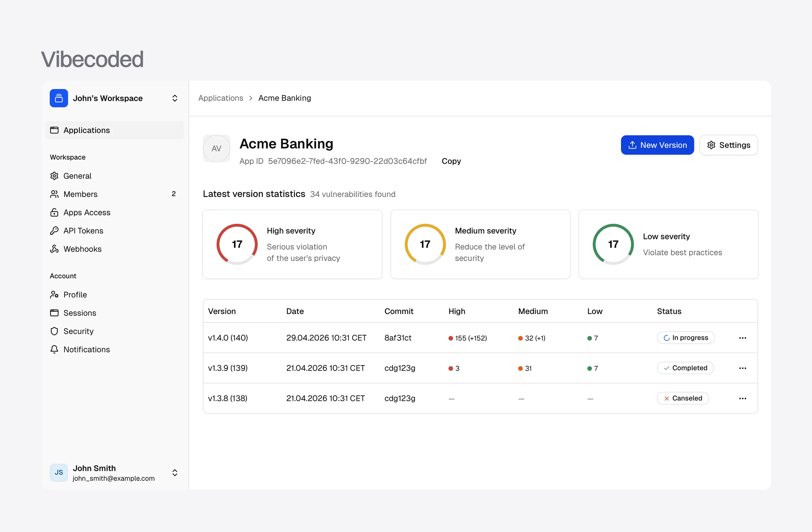Viewport: 812px width, 532px height.
Task: Open application Settings button
Action: [x=729, y=145]
